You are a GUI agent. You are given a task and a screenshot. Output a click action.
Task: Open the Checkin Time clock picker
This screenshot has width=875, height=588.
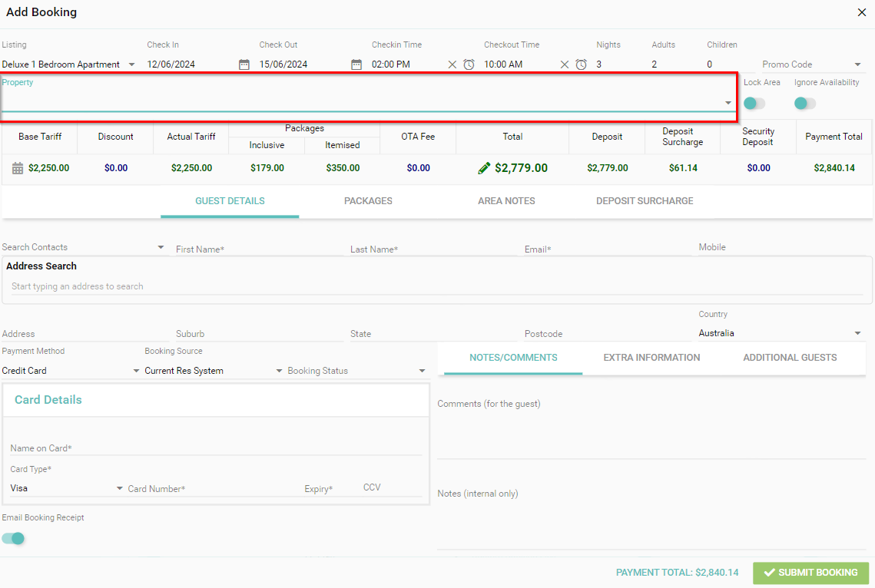(x=469, y=64)
